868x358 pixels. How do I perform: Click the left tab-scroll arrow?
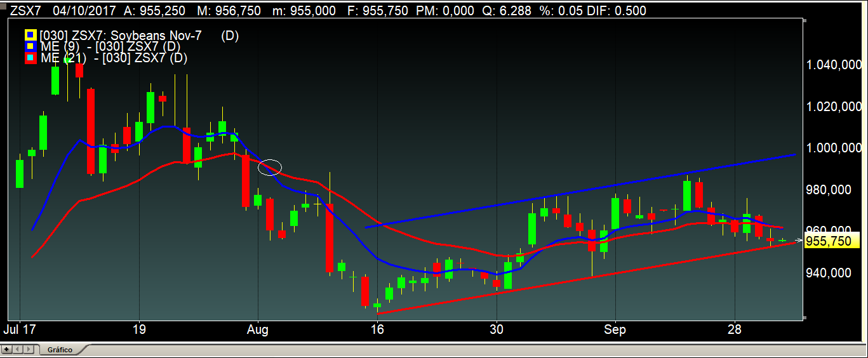click(x=17, y=349)
